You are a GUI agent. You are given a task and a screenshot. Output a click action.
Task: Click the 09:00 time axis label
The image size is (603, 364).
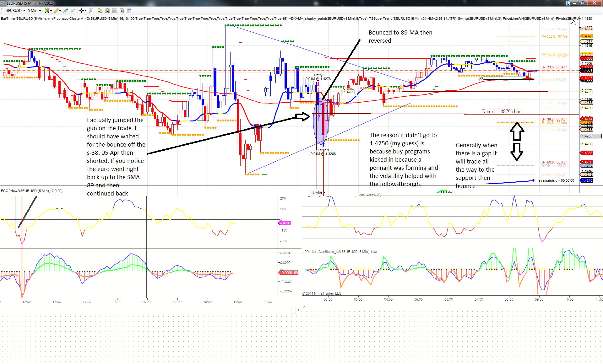point(539,299)
